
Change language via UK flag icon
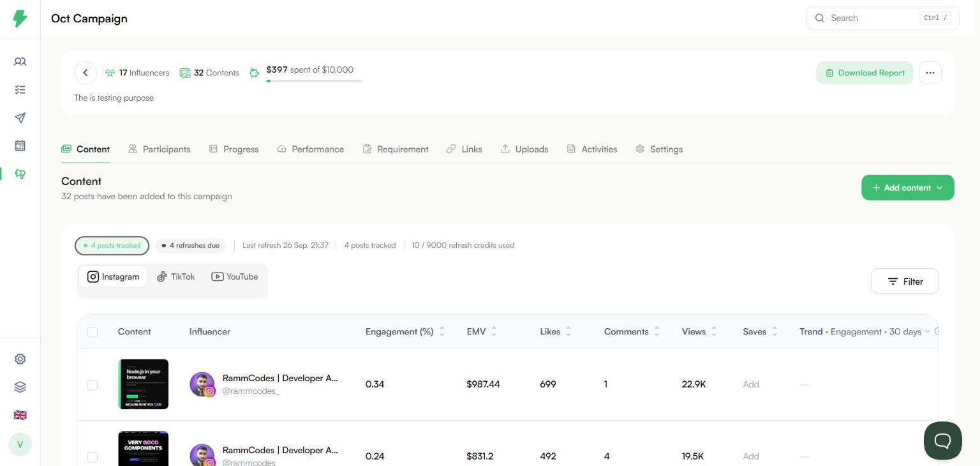click(20, 415)
